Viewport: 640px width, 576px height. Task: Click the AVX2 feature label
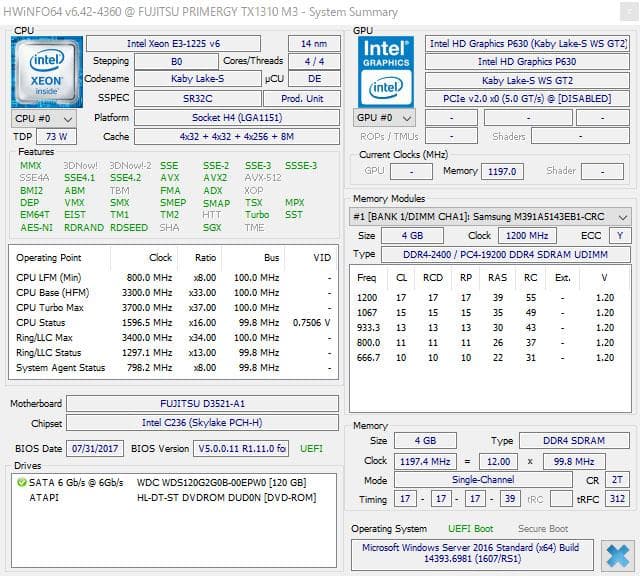215,178
